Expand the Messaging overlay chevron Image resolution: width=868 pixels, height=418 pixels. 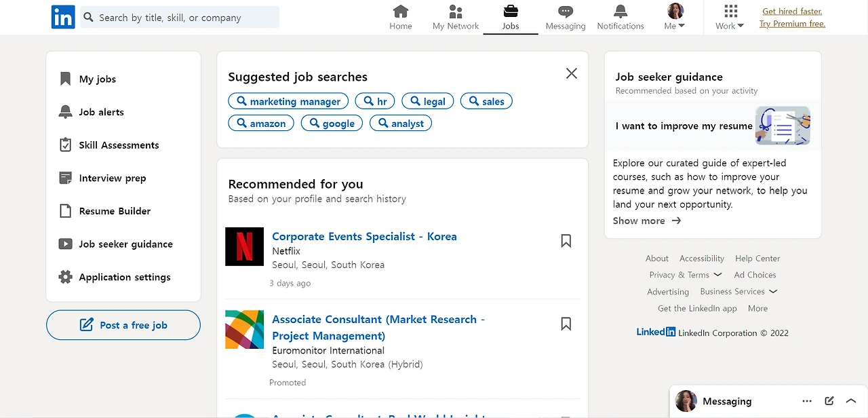tap(851, 401)
